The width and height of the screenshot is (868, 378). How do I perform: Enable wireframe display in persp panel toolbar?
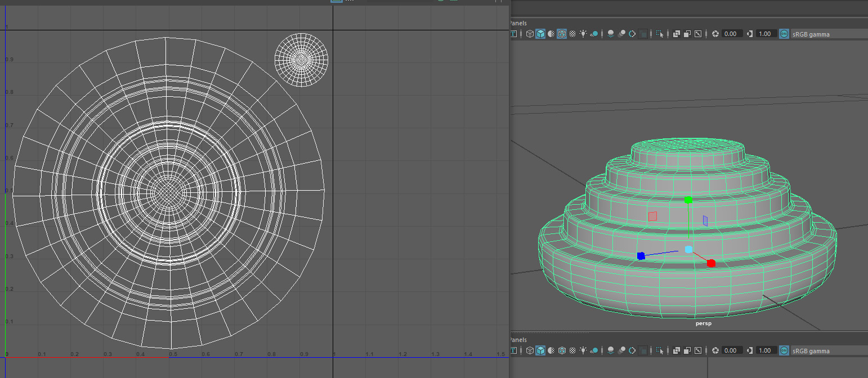pyautogui.click(x=530, y=34)
